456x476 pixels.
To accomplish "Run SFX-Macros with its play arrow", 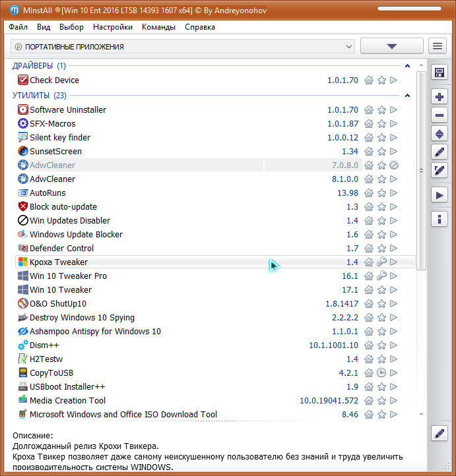I will tap(394, 123).
